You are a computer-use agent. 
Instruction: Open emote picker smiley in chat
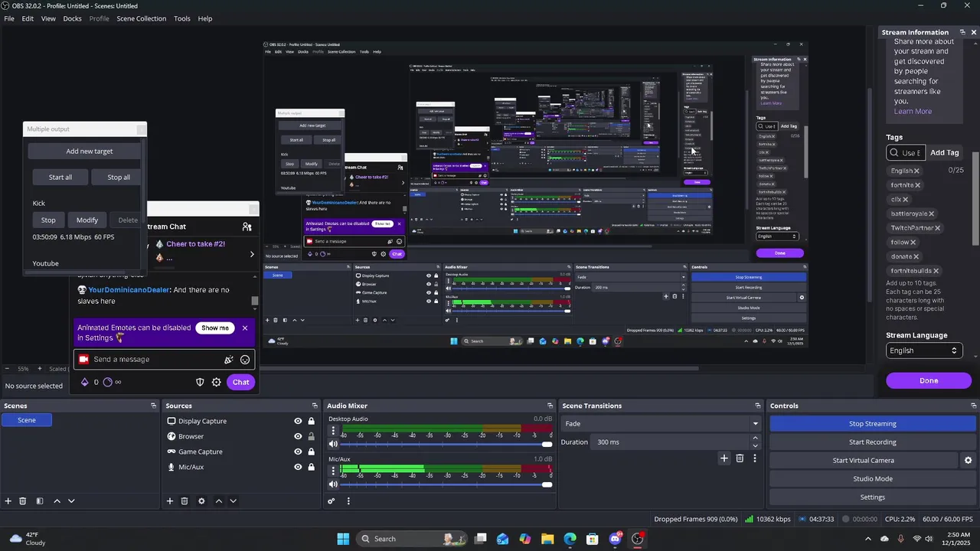point(245,360)
